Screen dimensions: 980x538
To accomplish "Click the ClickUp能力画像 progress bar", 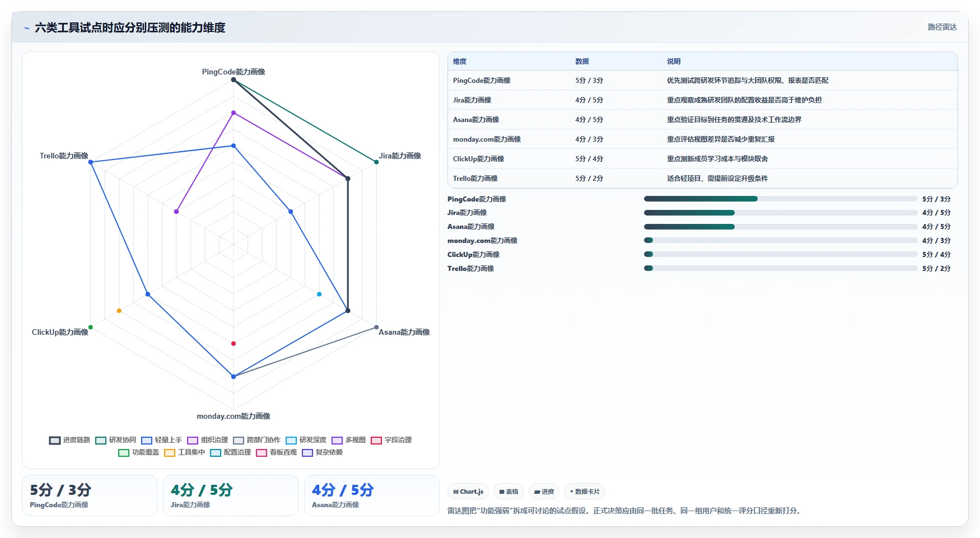I will pos(781,254).
